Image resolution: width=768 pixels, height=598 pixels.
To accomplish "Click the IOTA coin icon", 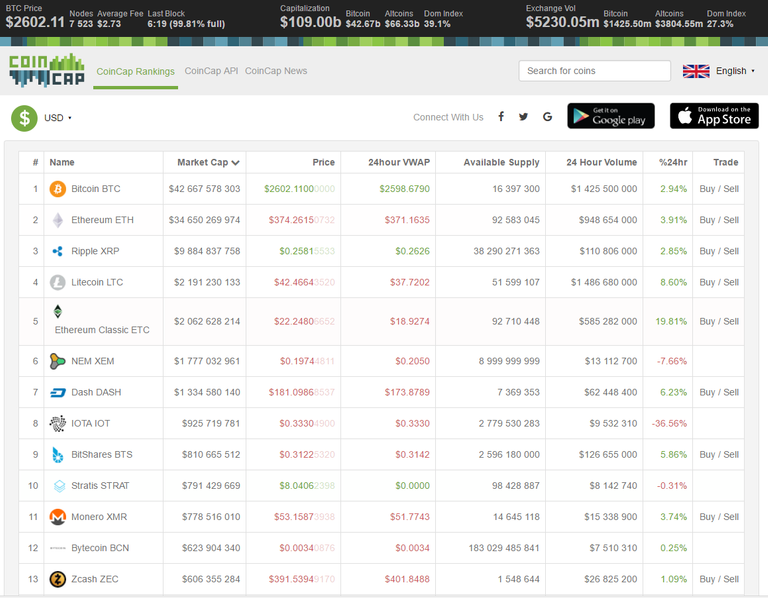I will click(x=58, y=424).
